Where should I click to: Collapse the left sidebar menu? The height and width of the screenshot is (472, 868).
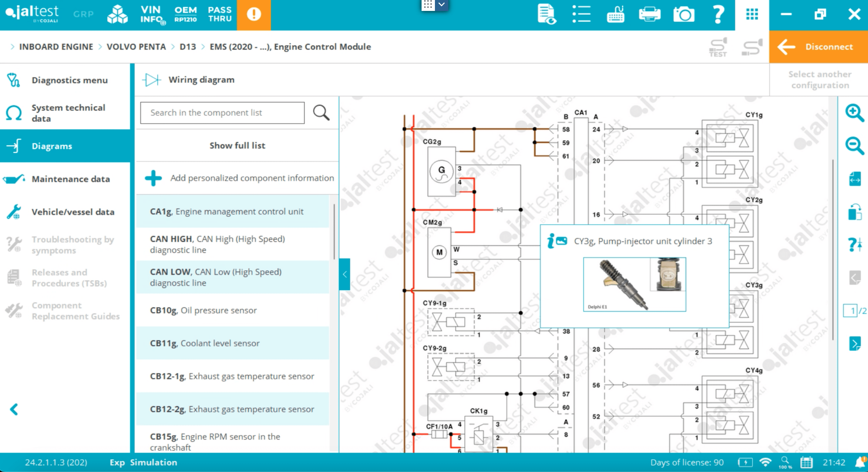(x=14, y=409)
